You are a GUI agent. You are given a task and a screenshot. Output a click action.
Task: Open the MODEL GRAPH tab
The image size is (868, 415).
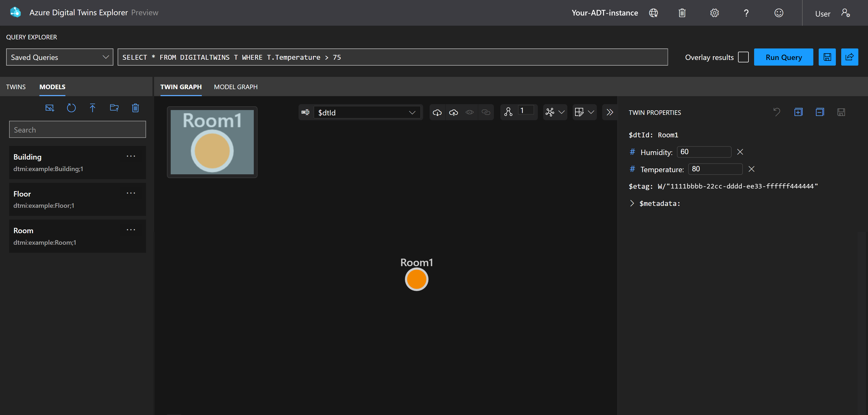click(235, 86)
